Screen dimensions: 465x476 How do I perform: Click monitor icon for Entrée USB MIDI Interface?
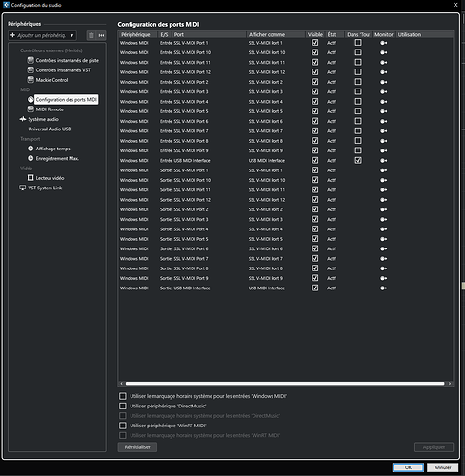click(x=384, y=161)
